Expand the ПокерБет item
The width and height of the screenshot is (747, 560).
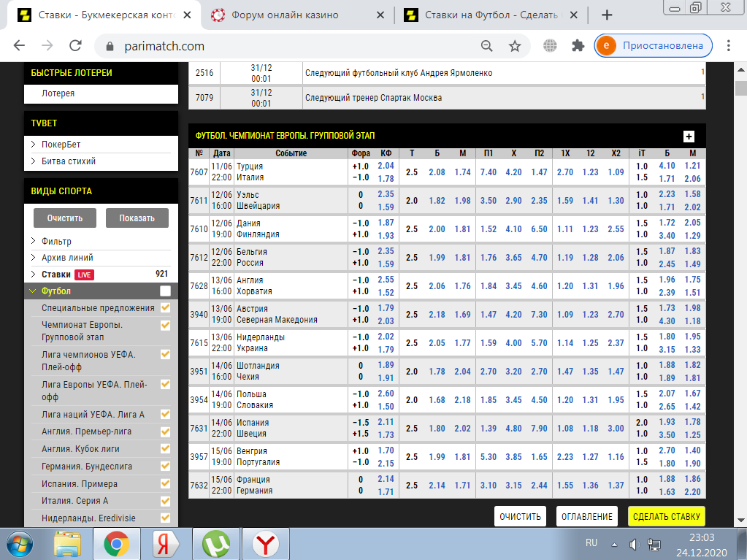tap(33, 145)
